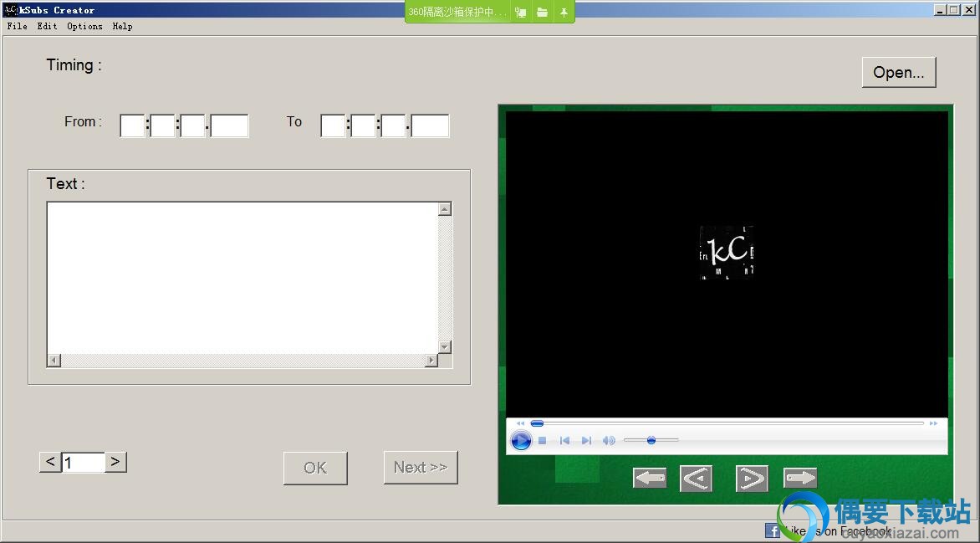Click the To milliseconds field
The image size is (980, 543).
click(430, 126)
